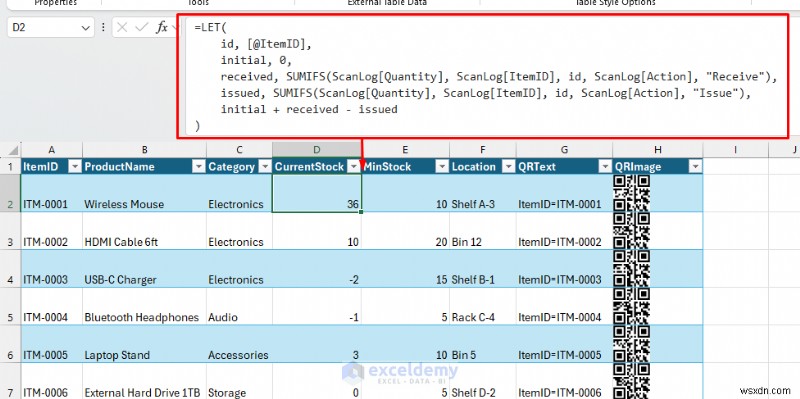This screenshot has width=800, height=399.
Task: Open the QRText filter dropdown
Action: [x=605, y=167]
